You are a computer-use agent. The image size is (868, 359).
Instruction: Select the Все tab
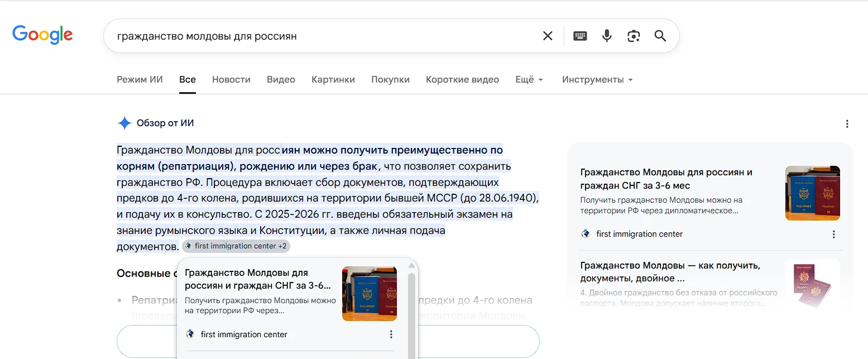(x=188, y=79)
